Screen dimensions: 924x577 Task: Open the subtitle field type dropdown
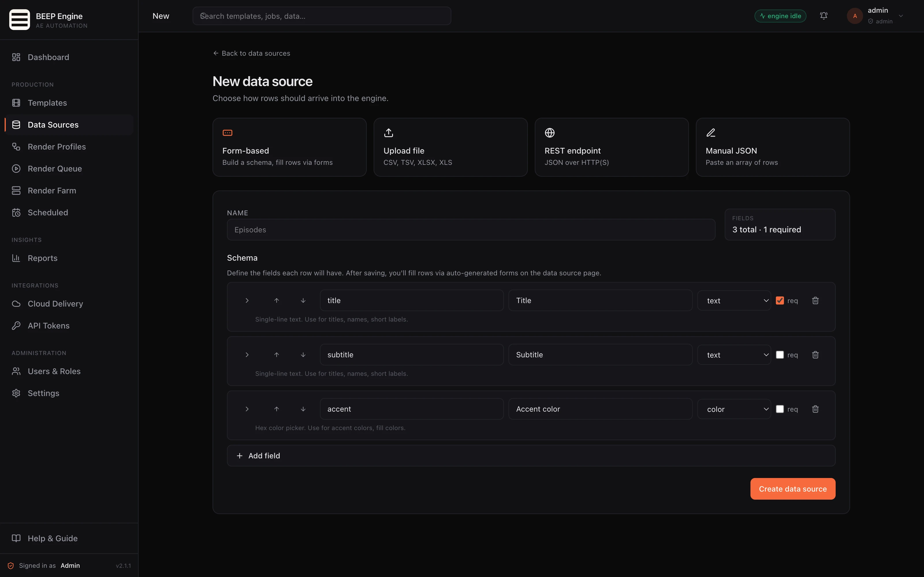(x=734, y=355)
